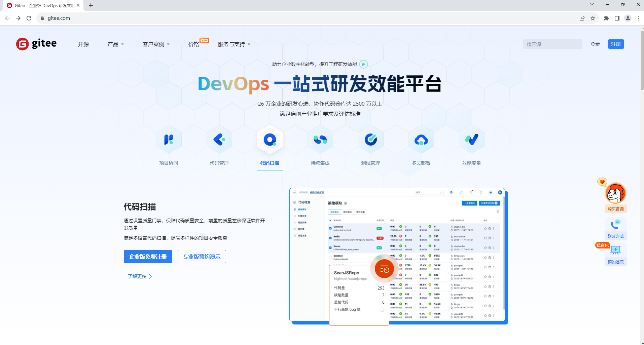
Task: Switch to the 多云部署 tab label
Action: tap(421, 163)
